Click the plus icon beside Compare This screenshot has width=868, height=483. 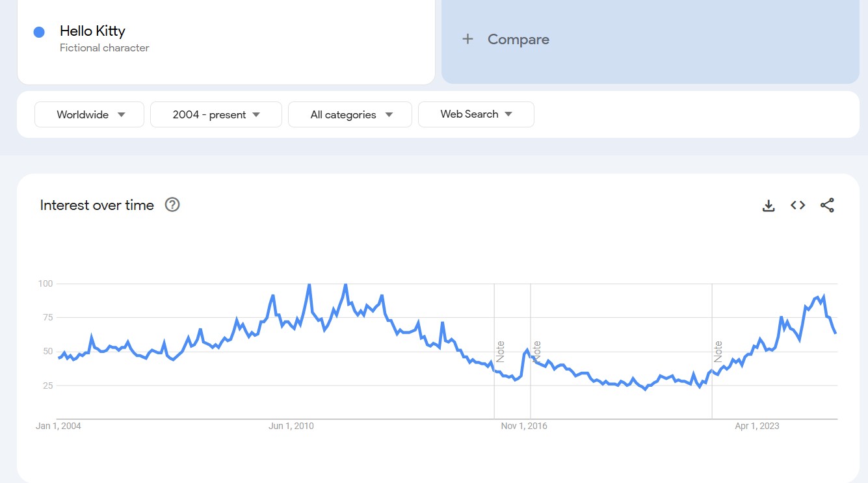click(467, 40)
